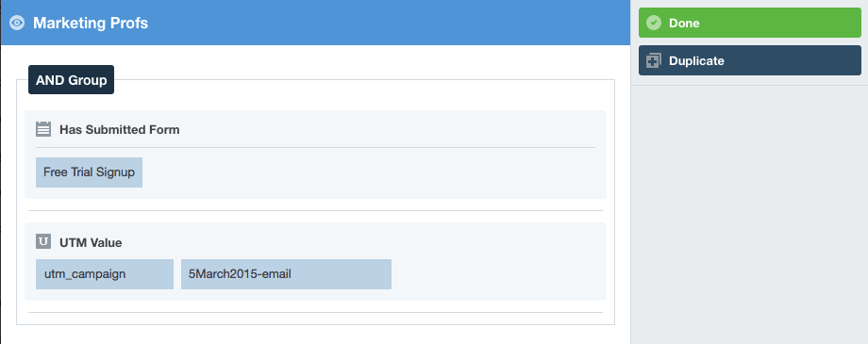Click the plus-square icon on Duplicate
This screenshot has width=868, height=344.
654,61
